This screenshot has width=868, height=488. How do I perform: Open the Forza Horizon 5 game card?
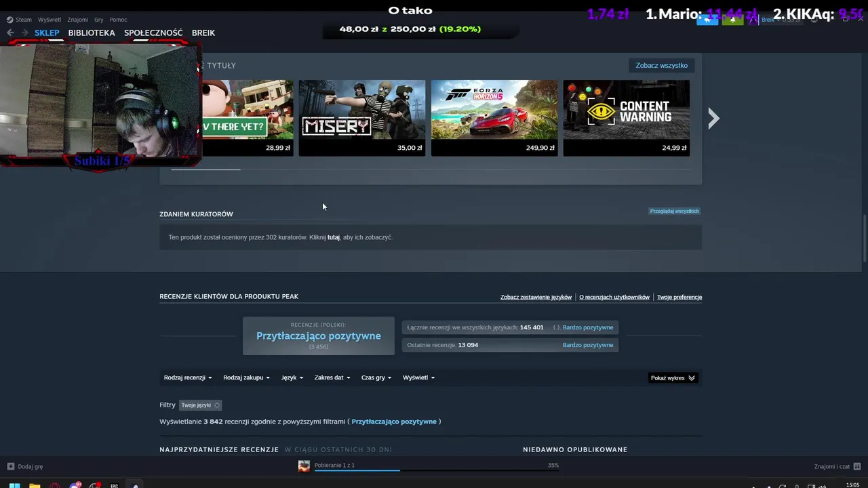click(494, 118)
